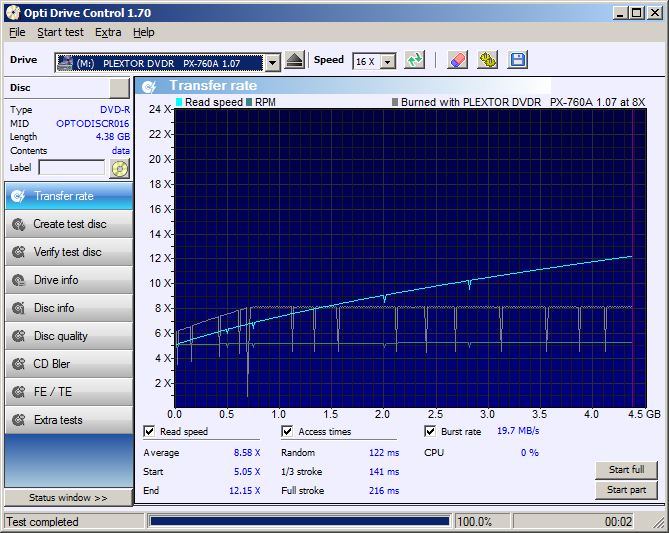Open the Disc info panel
Image resolution: width=669 pixels, height=533 pixels.
(69, 308)
